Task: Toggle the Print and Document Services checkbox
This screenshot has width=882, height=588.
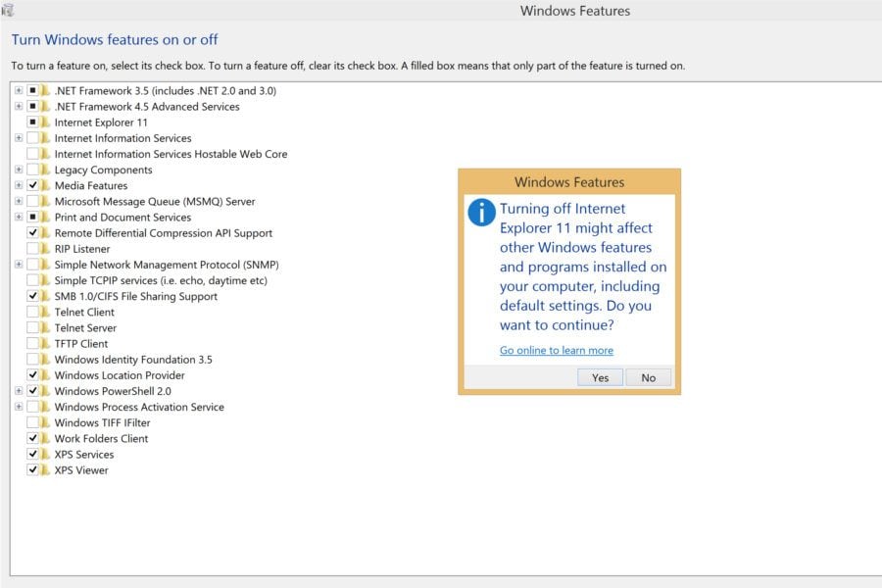Action: click(32, 217)
